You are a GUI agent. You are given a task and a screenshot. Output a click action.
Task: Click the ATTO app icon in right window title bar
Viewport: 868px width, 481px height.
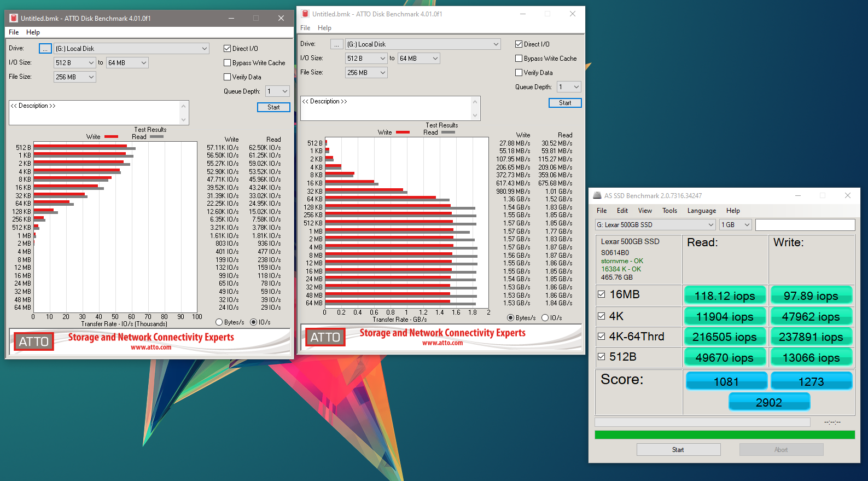pos(305,14)
